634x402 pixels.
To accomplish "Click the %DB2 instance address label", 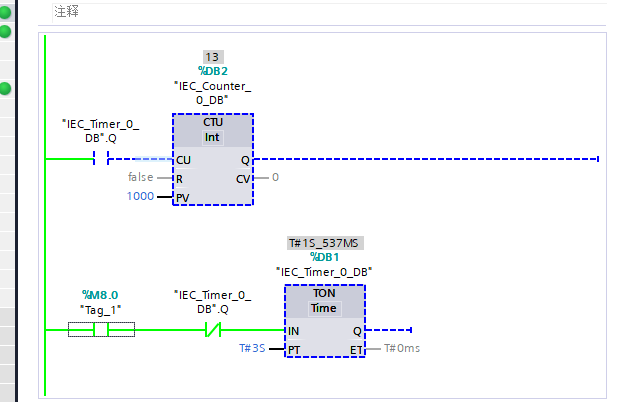I will (212, 71).
